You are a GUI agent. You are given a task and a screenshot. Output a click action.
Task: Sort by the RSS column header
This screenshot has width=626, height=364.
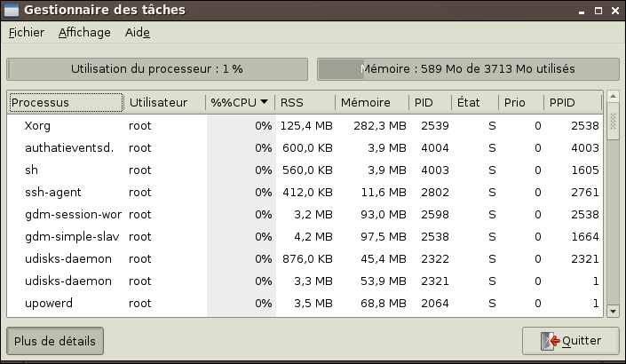[305, 102]
